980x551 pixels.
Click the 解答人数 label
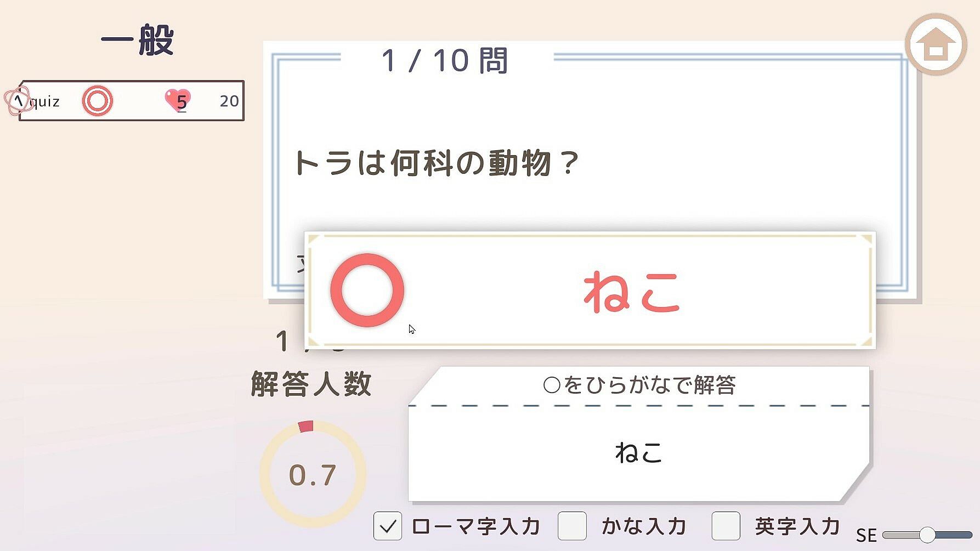click(x=311, y=384)
